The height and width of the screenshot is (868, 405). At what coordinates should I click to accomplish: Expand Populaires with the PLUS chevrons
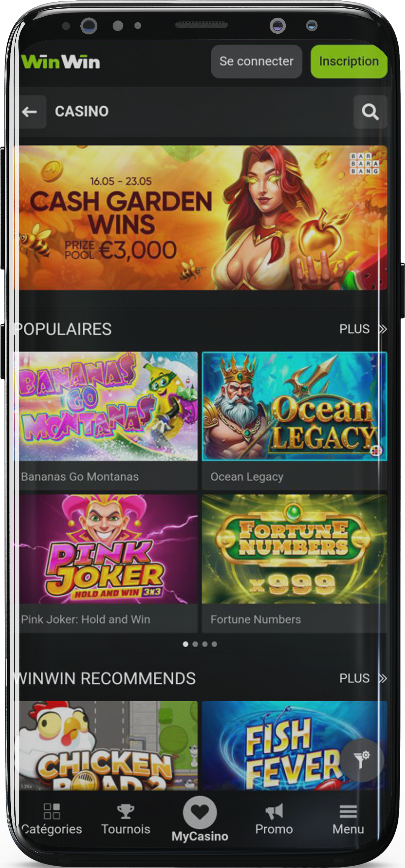pos(363,329)
